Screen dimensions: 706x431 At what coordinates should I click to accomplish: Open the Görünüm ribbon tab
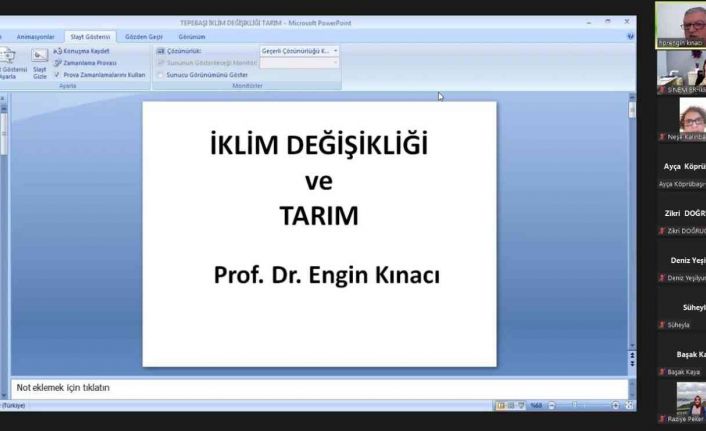pyautogui.click(x=192, y=37)
